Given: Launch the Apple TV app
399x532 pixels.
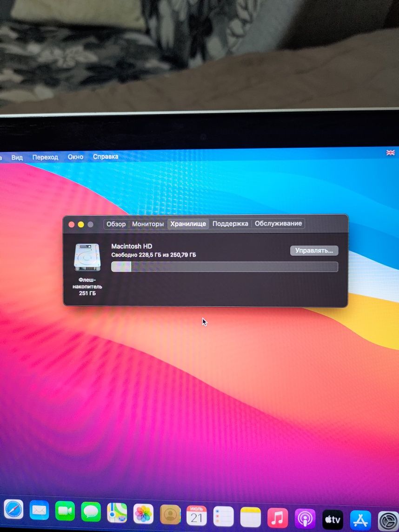Looking at the screenshot, I should (332, 520).
